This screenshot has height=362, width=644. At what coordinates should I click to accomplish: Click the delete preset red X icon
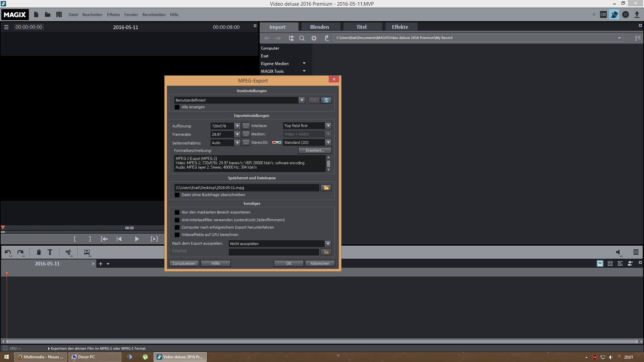[314, 100]
